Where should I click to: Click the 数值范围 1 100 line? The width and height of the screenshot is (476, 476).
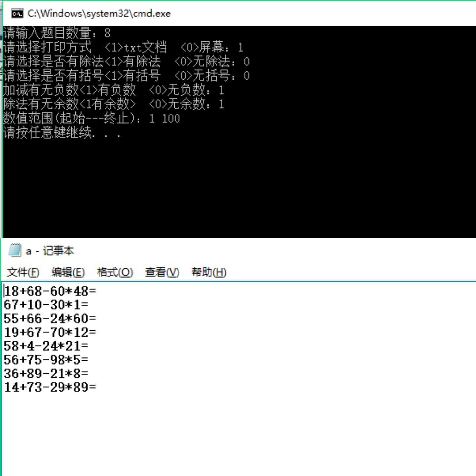tap(92, 118)
